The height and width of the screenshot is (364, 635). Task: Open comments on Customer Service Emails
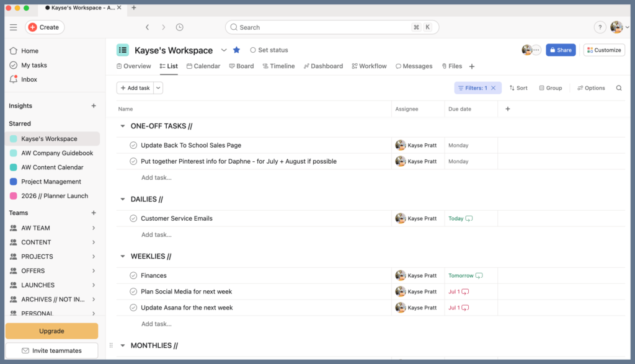(469, 219)
